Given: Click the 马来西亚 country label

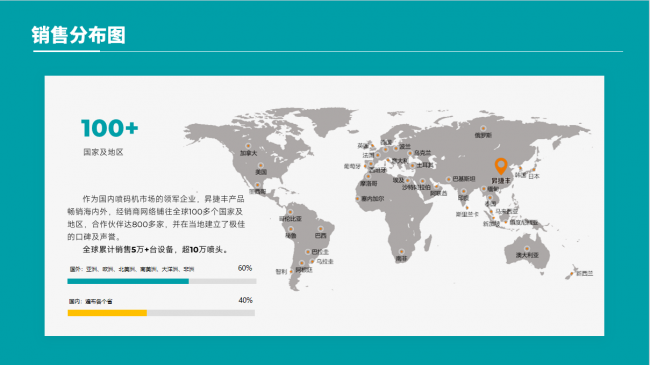Looking at the screenshot, I should click(x=507, y=212).
